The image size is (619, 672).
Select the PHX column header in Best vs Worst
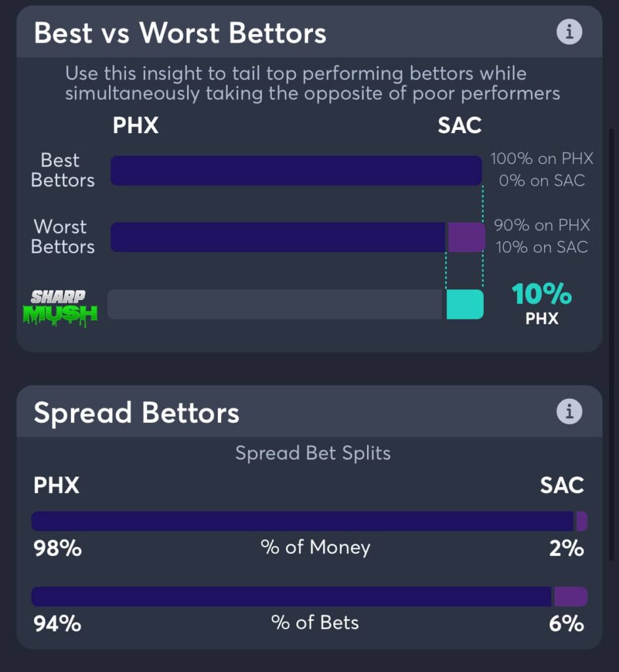tap(135, 125)
